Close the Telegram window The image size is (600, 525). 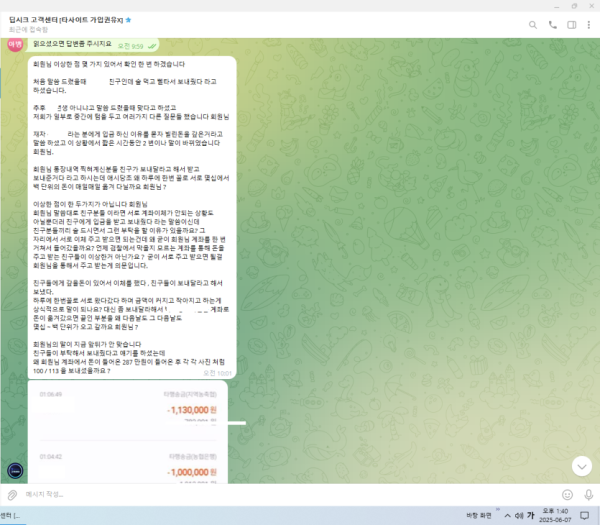point(591,6)
